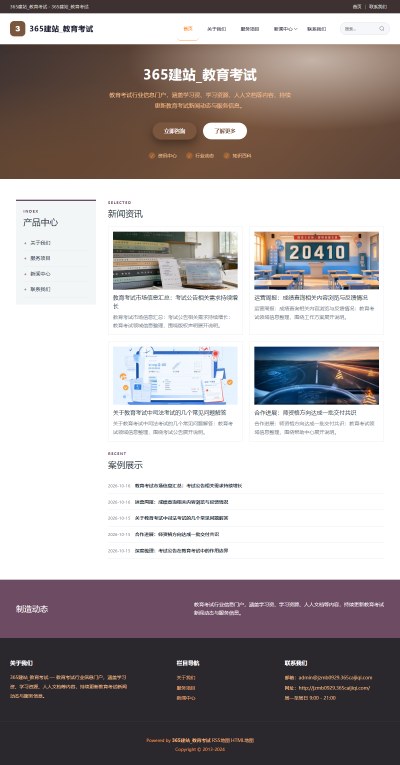This screenshot has width=400, height=765.
Task: Open card title 教育考试市场信息汇总 under exam papers image
Action: point(175,302)
